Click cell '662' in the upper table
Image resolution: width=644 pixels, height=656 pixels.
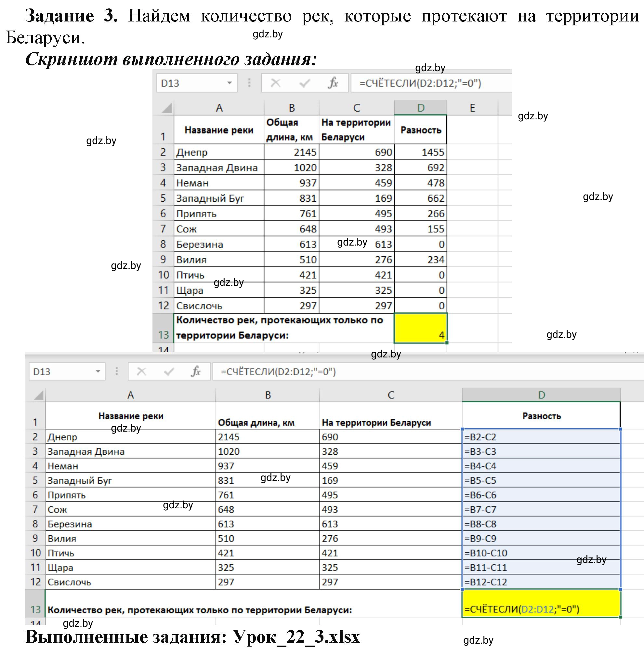pyautogui.click(x=420, y=198)
